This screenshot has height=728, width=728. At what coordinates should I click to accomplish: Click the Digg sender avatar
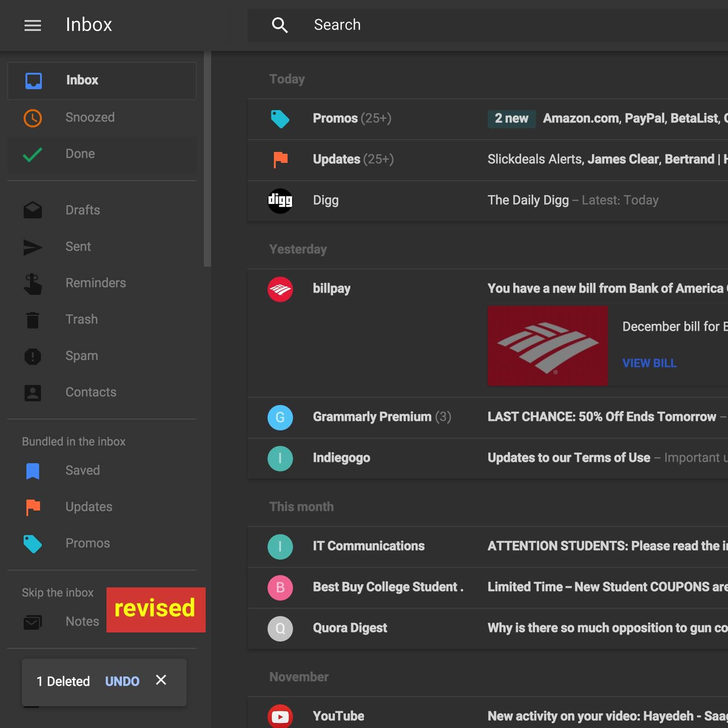280,201
